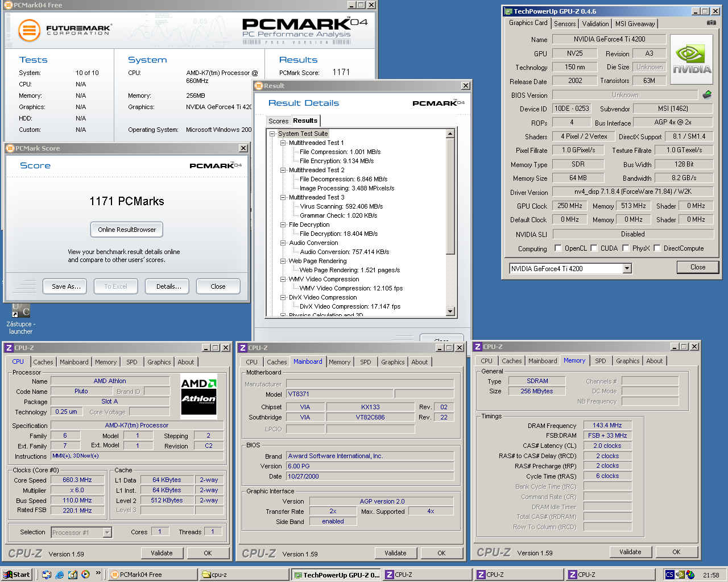Open the notepad-with-pencil quick launch icon

click(x=72, y=575)
